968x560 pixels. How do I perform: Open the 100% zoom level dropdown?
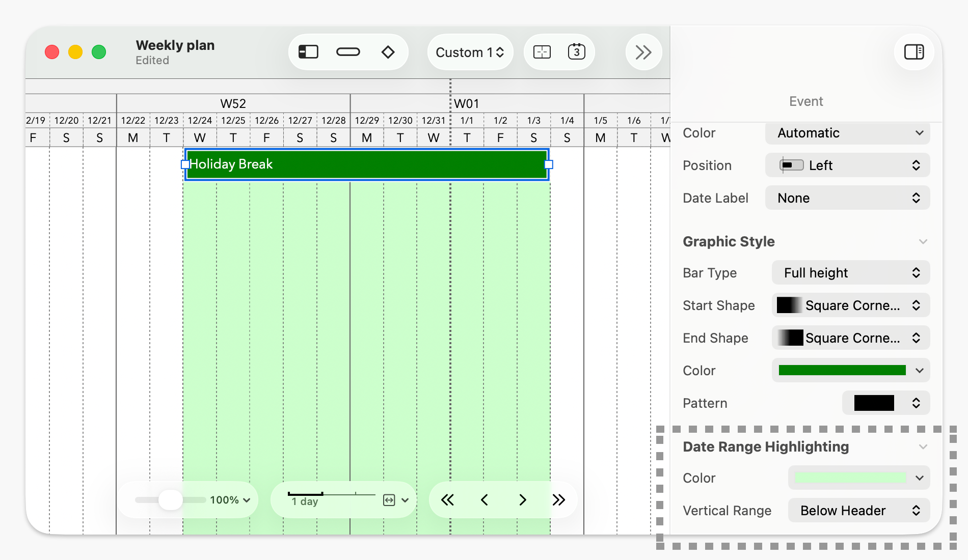click(228, 500)
